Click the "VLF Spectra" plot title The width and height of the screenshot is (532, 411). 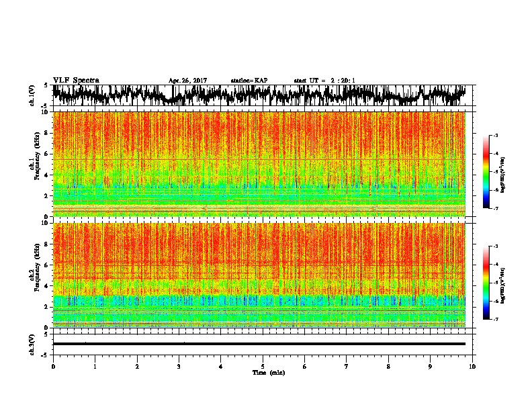76,81
